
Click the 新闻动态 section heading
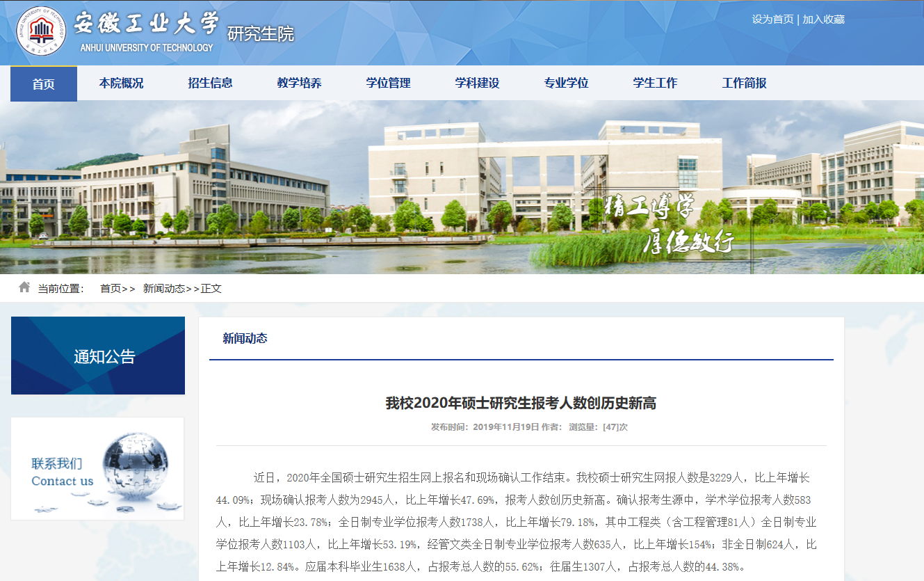pyautogui.click(x=245, y=338)
